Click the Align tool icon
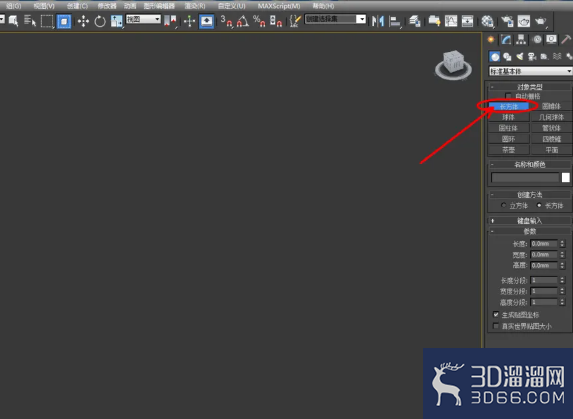This screenshot has height=419, width=573. 394,21
